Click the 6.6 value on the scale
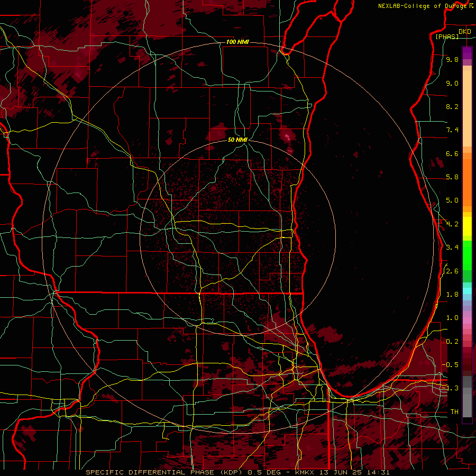This screenshot has height=476, width=476. 452,153
